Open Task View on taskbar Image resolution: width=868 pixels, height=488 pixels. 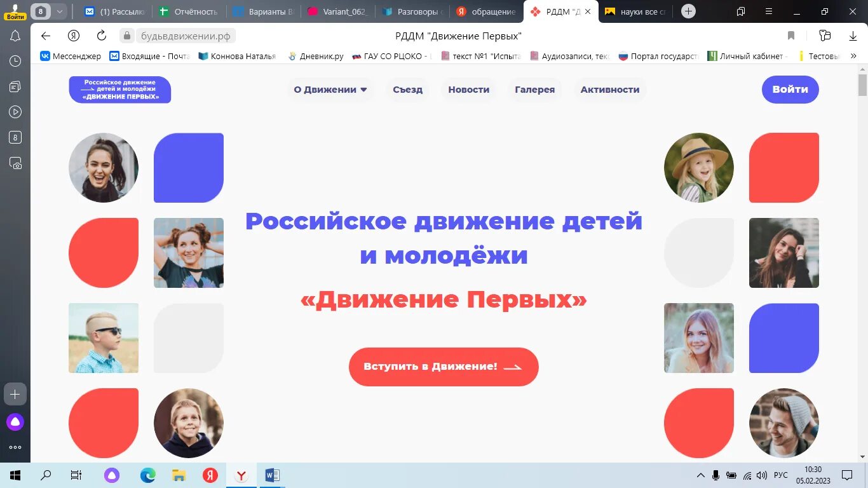[x=76, y=475]
